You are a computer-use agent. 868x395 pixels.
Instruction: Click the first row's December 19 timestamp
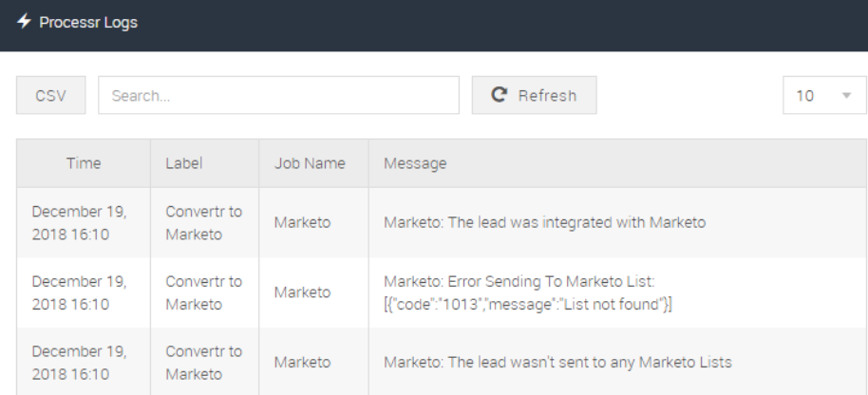click(x=79, y=223)
